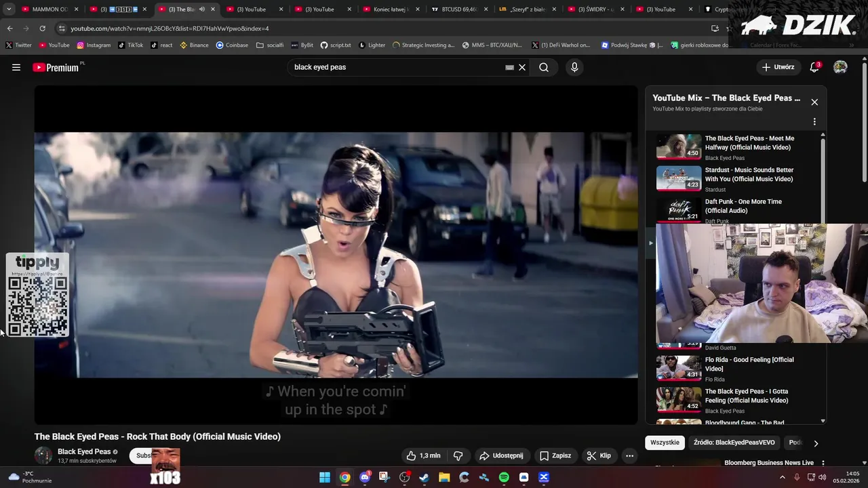Open YouTube notifications bell

(814, 67)
